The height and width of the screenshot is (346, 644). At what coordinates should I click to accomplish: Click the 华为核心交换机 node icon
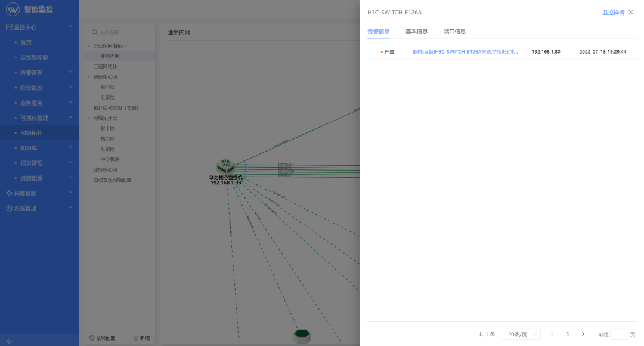(225, 165)
